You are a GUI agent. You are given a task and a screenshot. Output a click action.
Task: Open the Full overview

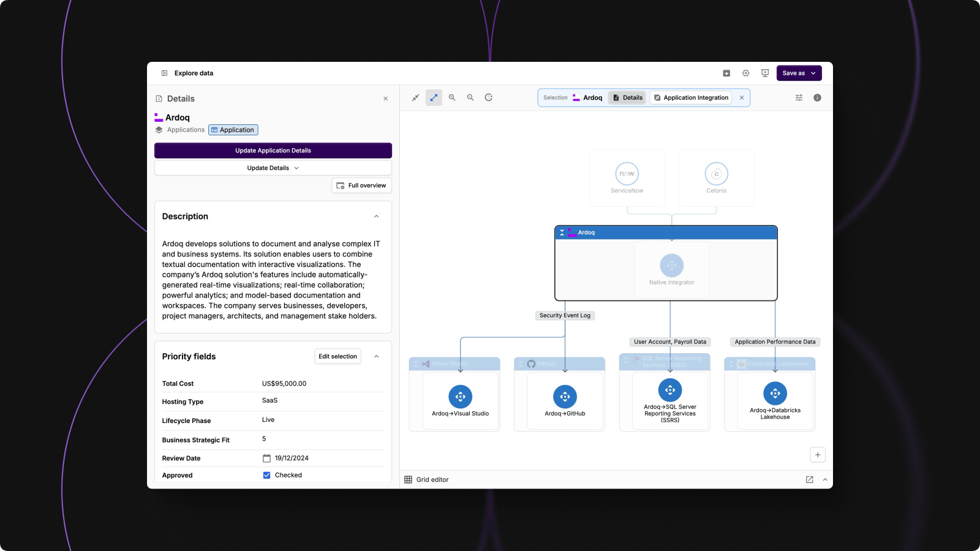[361, 186]
